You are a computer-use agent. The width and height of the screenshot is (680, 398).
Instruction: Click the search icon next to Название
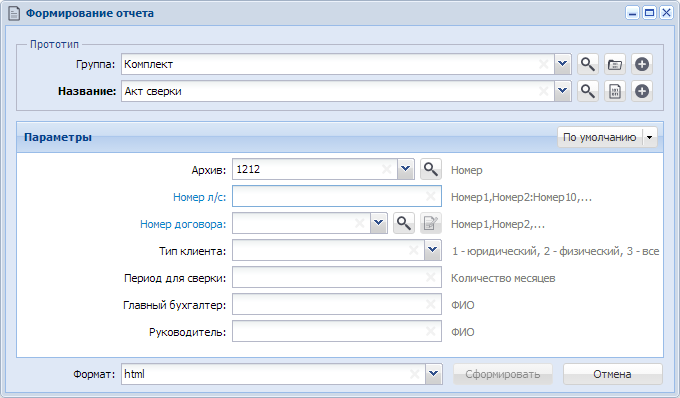click(x=588, y=91)
